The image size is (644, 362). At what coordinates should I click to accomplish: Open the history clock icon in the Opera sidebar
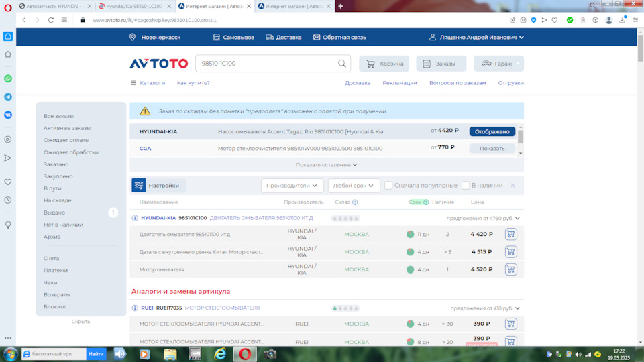click(8, 200)
